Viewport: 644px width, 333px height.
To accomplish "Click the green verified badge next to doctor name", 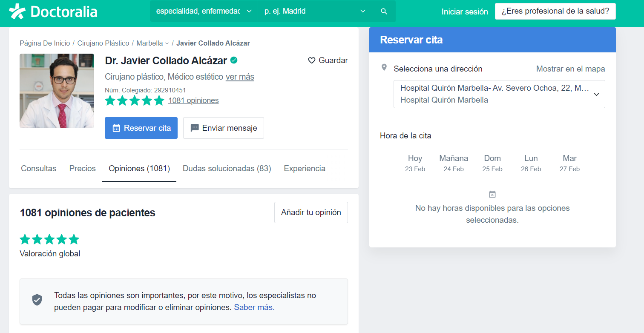I will click(x=234, y=60).
